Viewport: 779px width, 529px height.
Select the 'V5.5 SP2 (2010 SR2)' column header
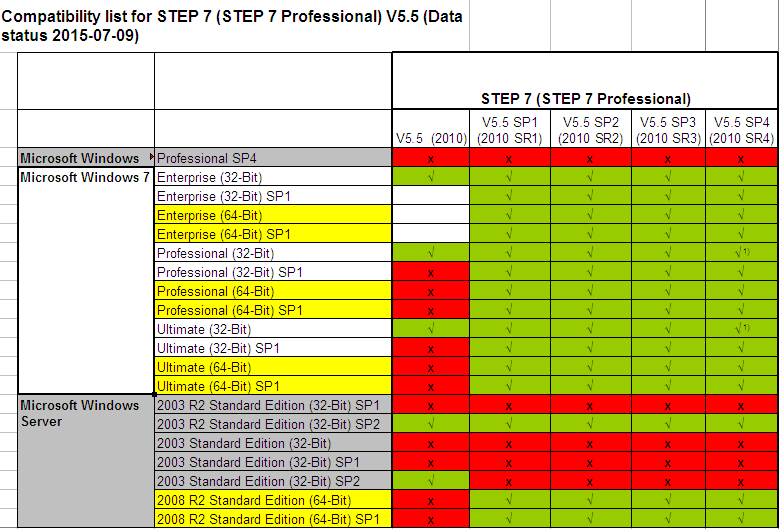click(x=591, y=129)
